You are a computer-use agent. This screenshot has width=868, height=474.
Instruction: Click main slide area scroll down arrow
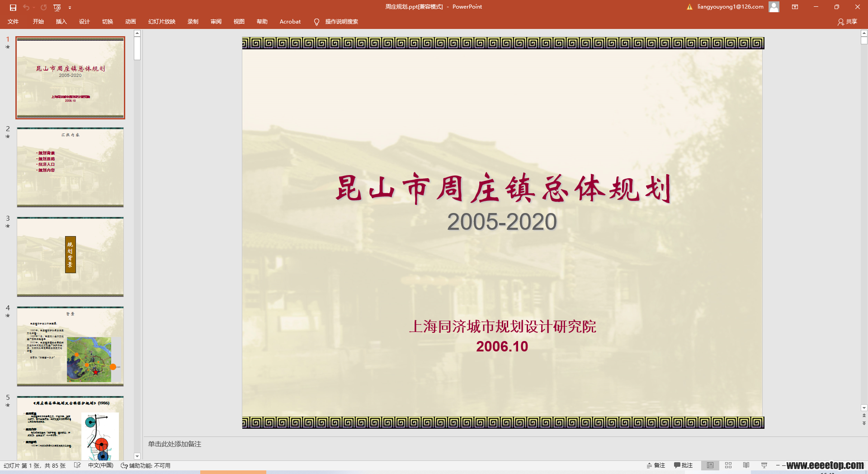(x=864, y=408)
